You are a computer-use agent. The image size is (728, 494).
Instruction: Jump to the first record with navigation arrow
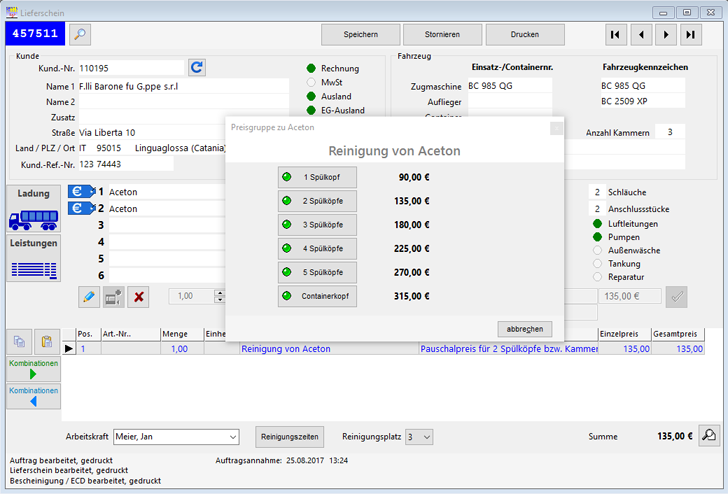[616, 35]
